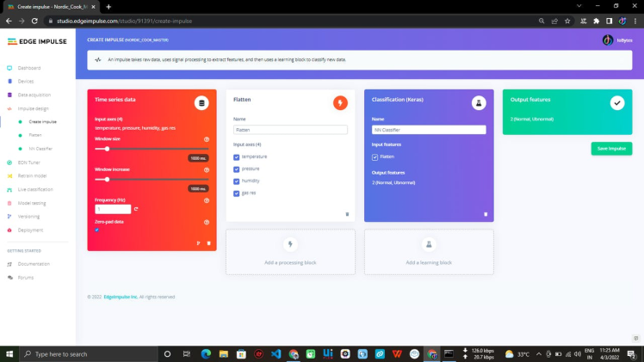The height and width of the screenshot is (362, 644).
Task: Toggle Flatten input feature checkbox
Action: [375, 157]
